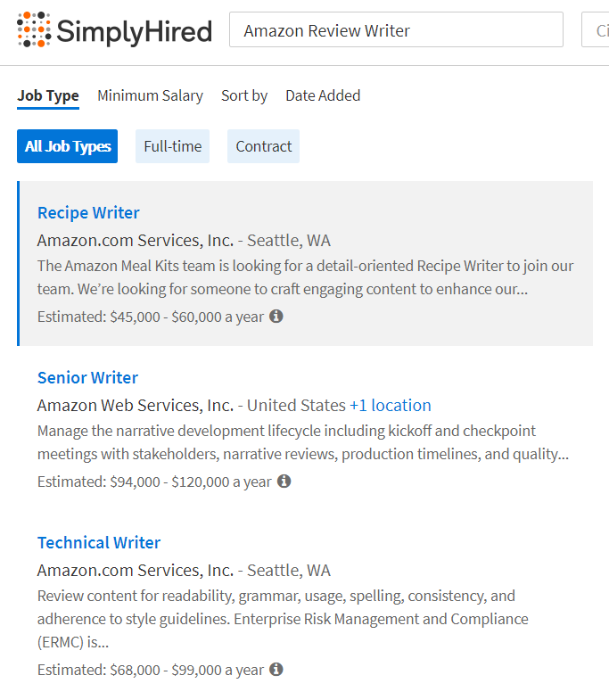Open the Date Added filter tab

coord(323,96)
